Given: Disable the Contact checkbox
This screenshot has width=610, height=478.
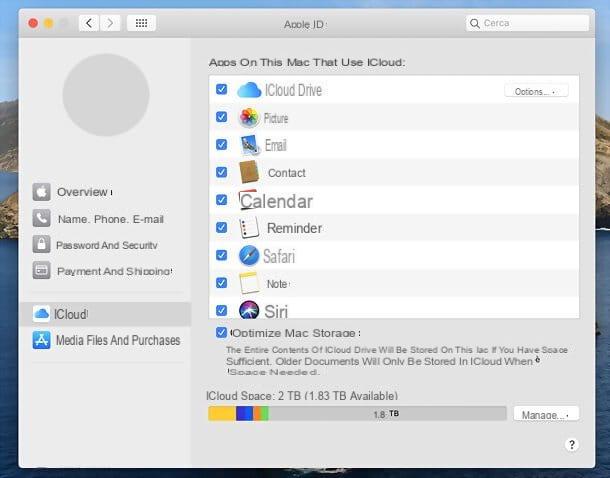Looking at the screenshot, I should tap(221, 172).
